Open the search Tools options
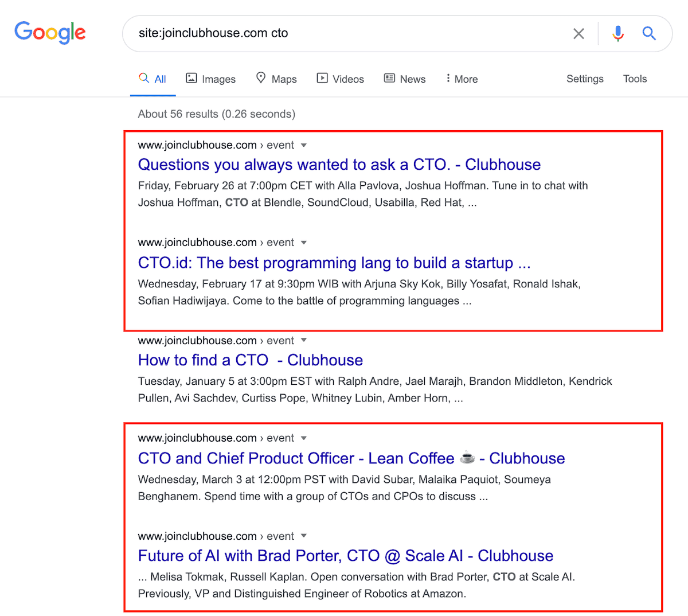 tap(635, 79)
